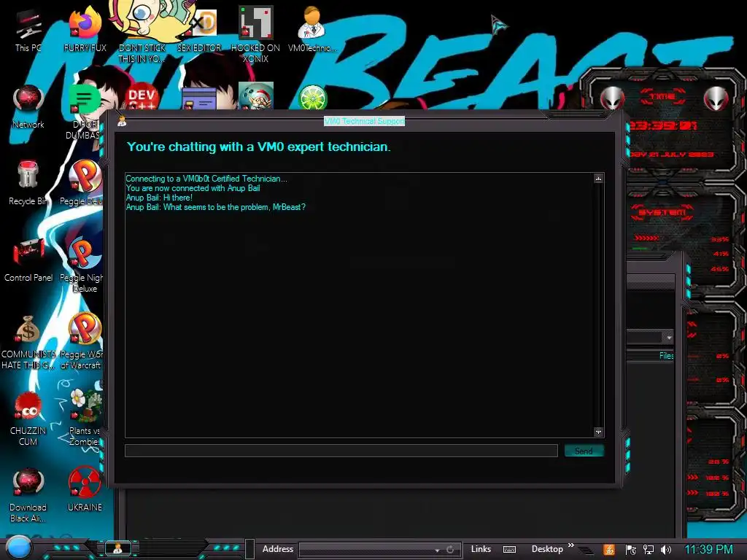Click the on-screen keyboard taskbar icon
The image size is (747, 560).
(x=509, y=550)
